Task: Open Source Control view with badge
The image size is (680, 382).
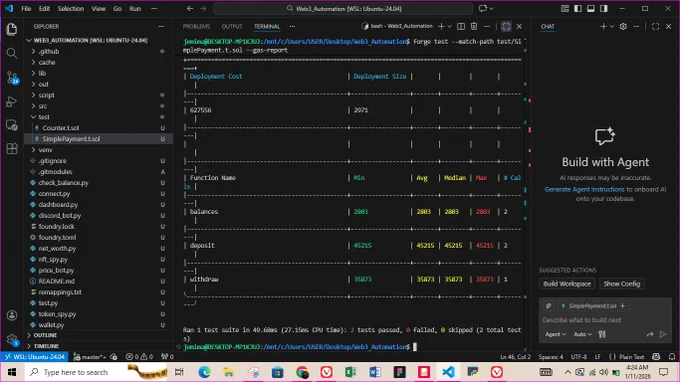Action: coord(12,78)
